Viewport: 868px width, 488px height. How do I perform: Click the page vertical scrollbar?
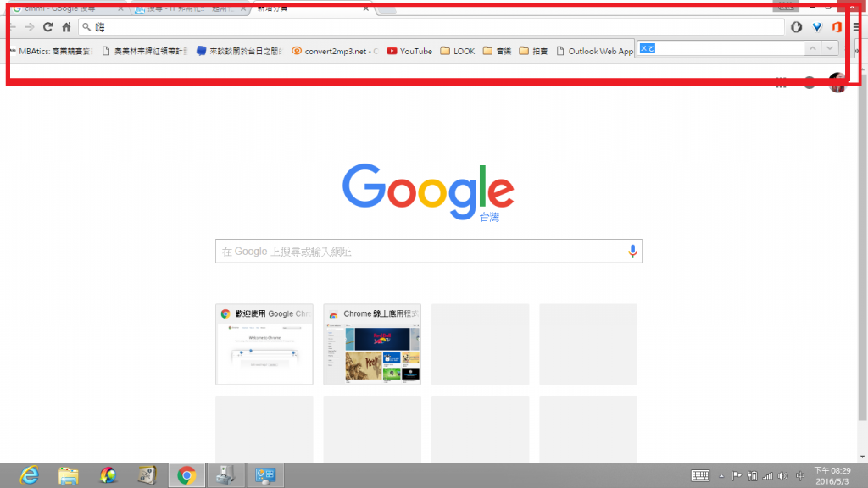pyautogui.click(x=862, y=249)
